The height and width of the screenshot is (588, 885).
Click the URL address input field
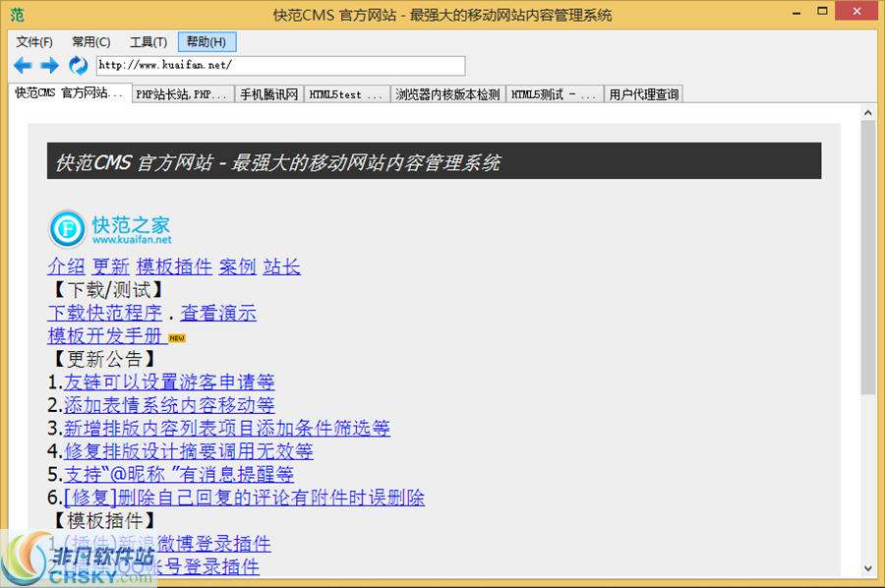280,66
